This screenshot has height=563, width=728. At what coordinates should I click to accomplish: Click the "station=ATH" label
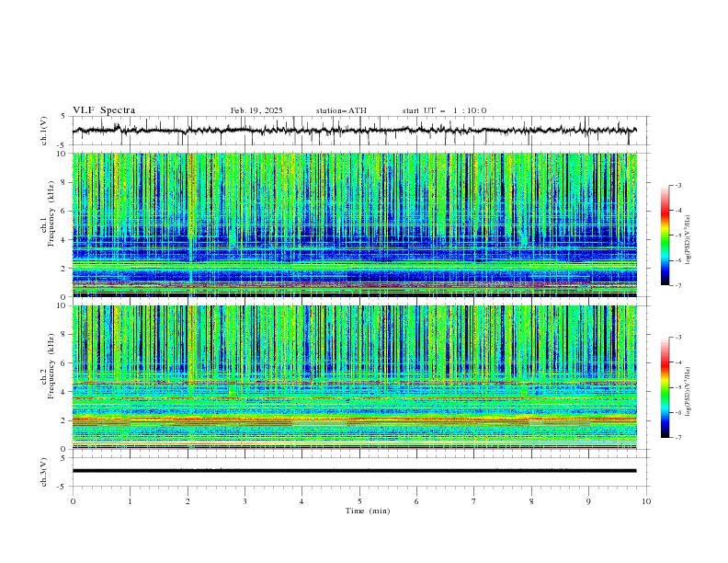click(x=341, y=110)
